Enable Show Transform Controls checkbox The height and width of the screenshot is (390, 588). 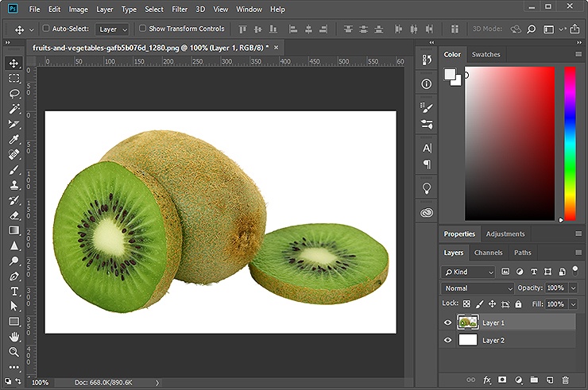click(142, 29)
